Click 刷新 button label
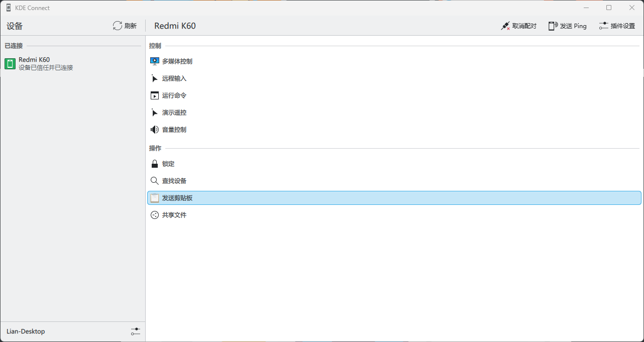The height and width of the screenshot is (342, 644). 131,26
